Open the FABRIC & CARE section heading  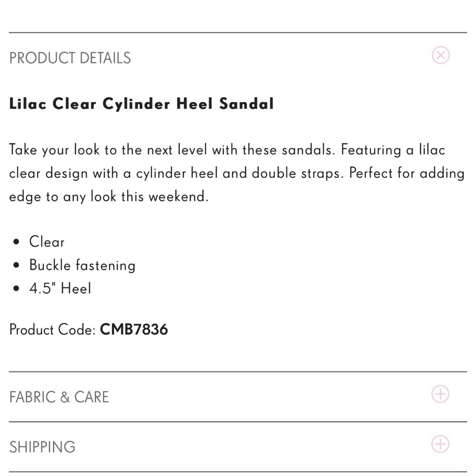pos(59,397)
